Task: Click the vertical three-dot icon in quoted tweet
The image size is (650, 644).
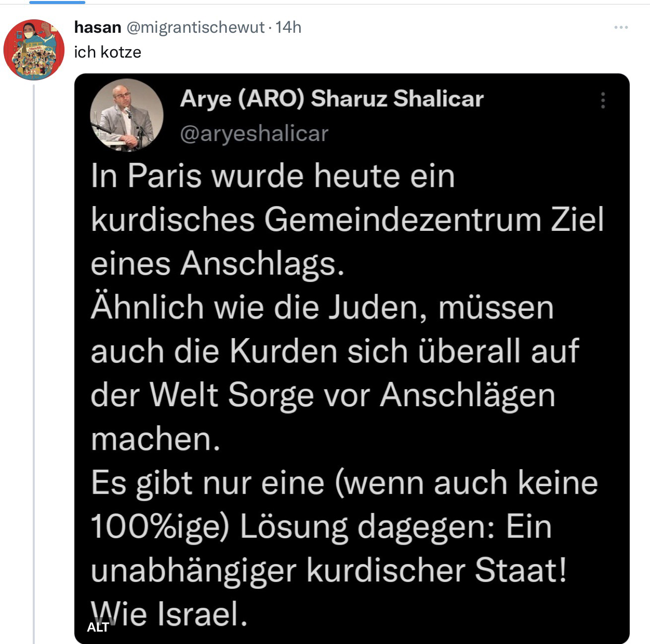Action: coord(603,100)
